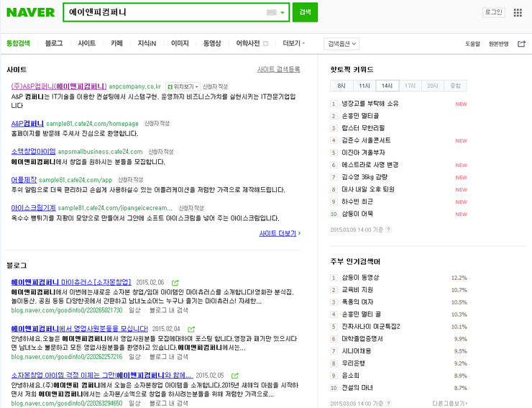Click popular search 교육비 지원
The image size is (532, 408).
(357, 290)
